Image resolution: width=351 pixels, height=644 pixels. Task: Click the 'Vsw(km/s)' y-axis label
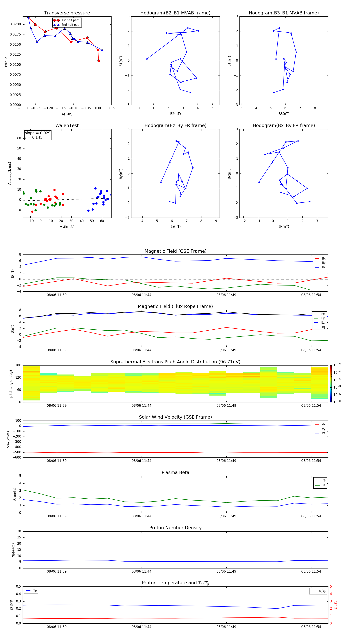(x=8, y=439)
